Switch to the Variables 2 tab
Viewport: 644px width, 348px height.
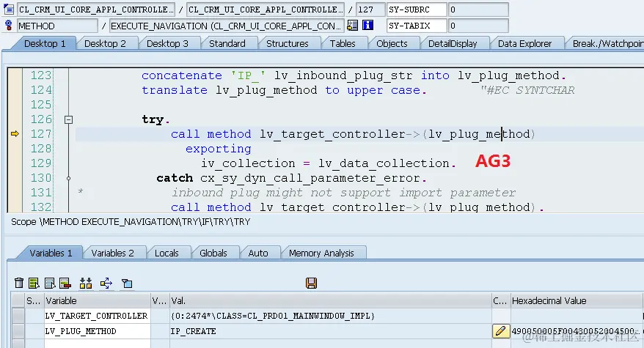[x=112, y=253]
